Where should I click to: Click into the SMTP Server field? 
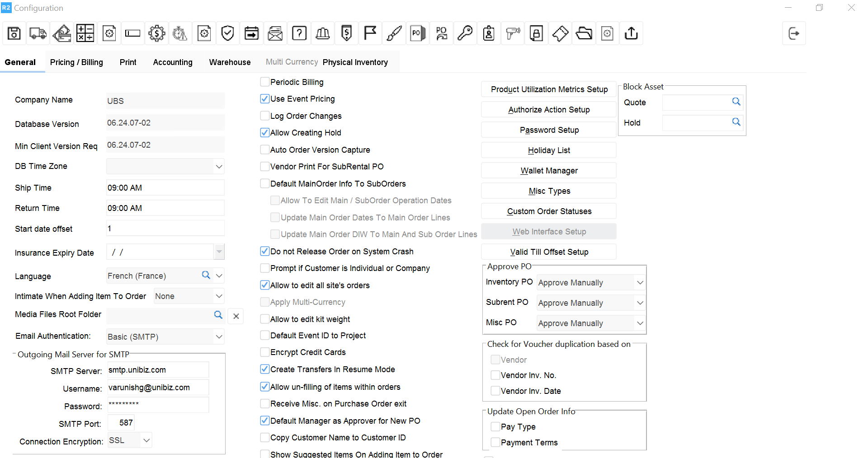tap(158, 370)
